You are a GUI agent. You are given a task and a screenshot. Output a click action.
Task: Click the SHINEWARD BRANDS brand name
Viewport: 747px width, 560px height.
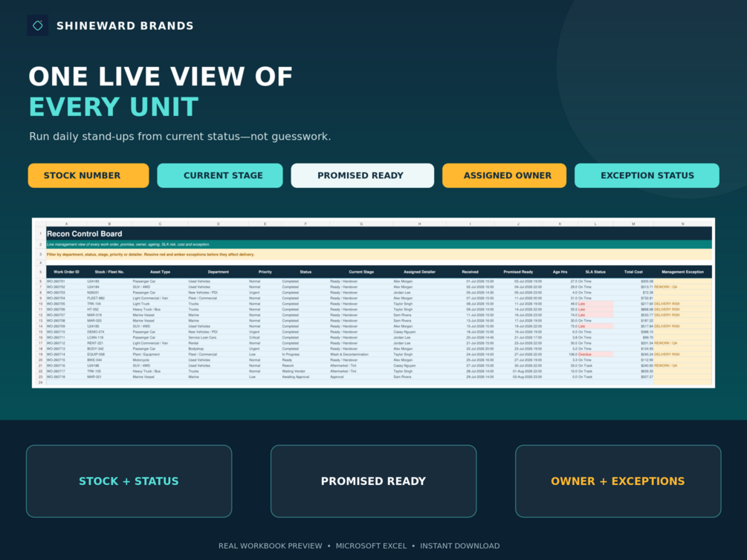tap(125, 26)
